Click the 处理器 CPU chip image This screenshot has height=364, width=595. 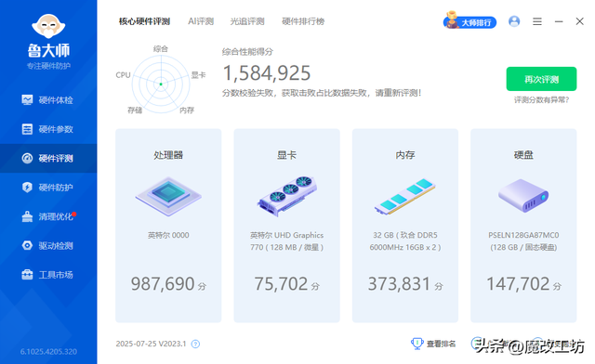tap(168, 197)
